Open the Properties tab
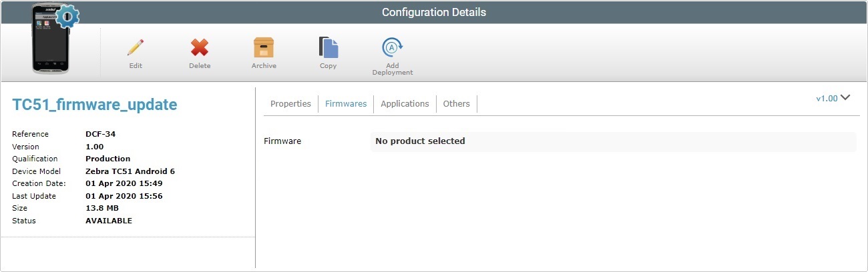 pos(290,103)
